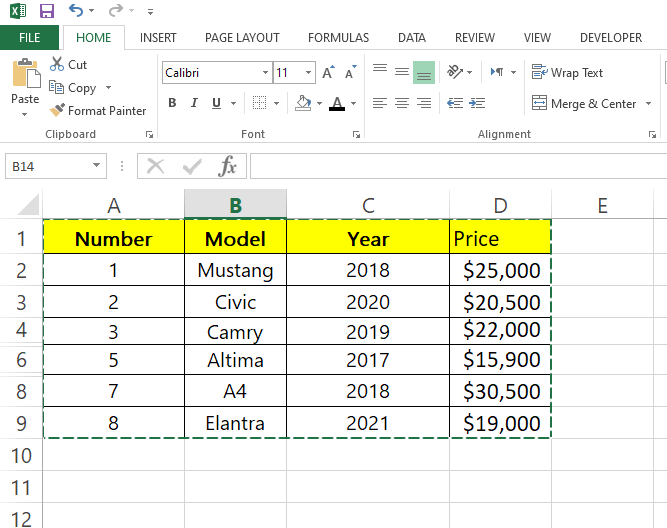The width and height of the screenshot is (667, 528).
Task: Open the FILE tab
Action: point(29,37)
